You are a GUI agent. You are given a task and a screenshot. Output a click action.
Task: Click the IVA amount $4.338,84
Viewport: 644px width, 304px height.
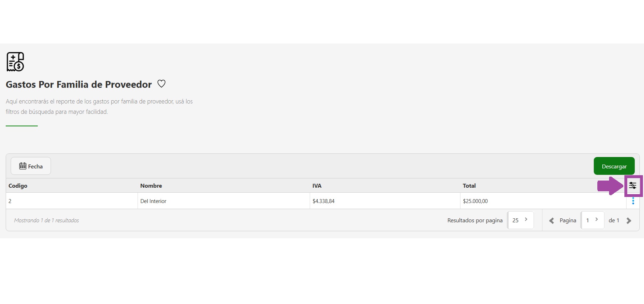[x=324, y=201]
